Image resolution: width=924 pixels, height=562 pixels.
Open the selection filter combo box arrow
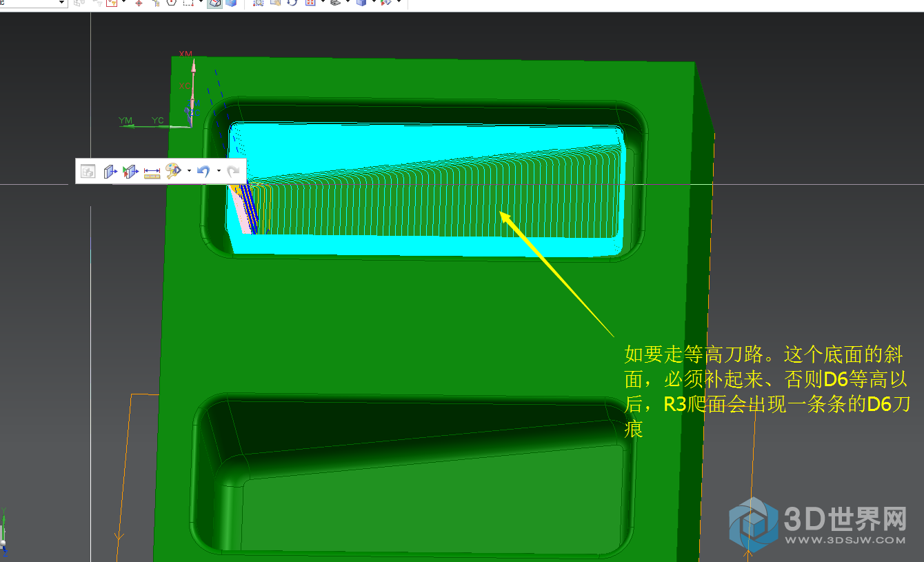tap(61, 3)
